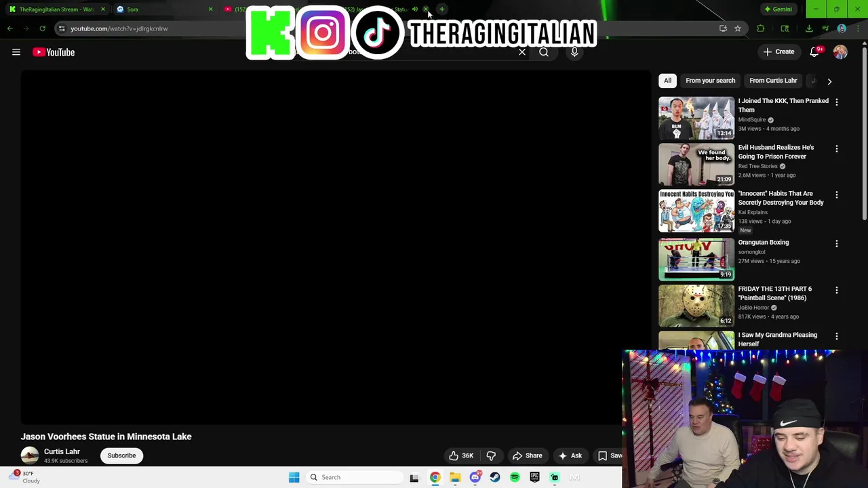
Task: Open options for Orangutan Boxing video
Action: click(836, 243)
